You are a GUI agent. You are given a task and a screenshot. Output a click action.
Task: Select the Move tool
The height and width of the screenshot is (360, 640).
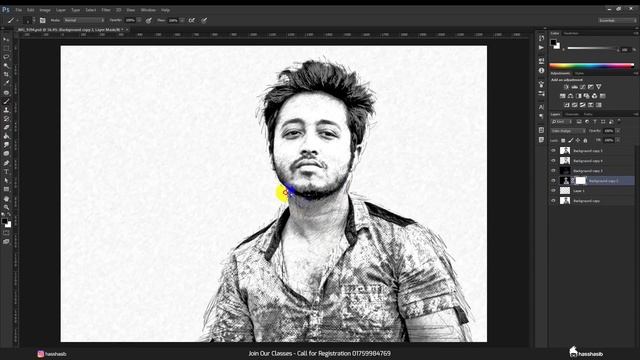pos(6,40)
